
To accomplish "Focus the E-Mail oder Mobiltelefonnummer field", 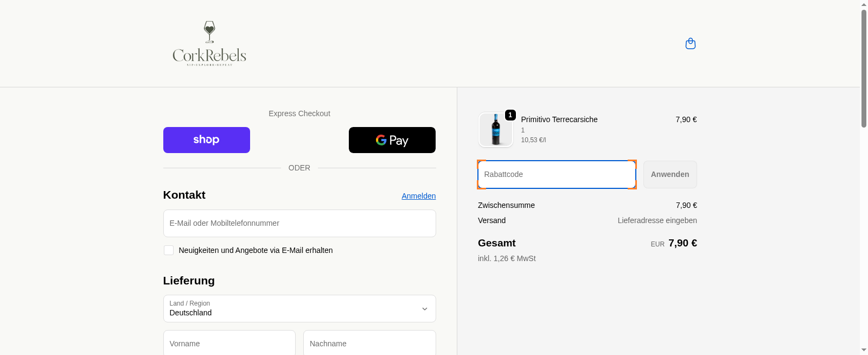I will tap(299, 223).
